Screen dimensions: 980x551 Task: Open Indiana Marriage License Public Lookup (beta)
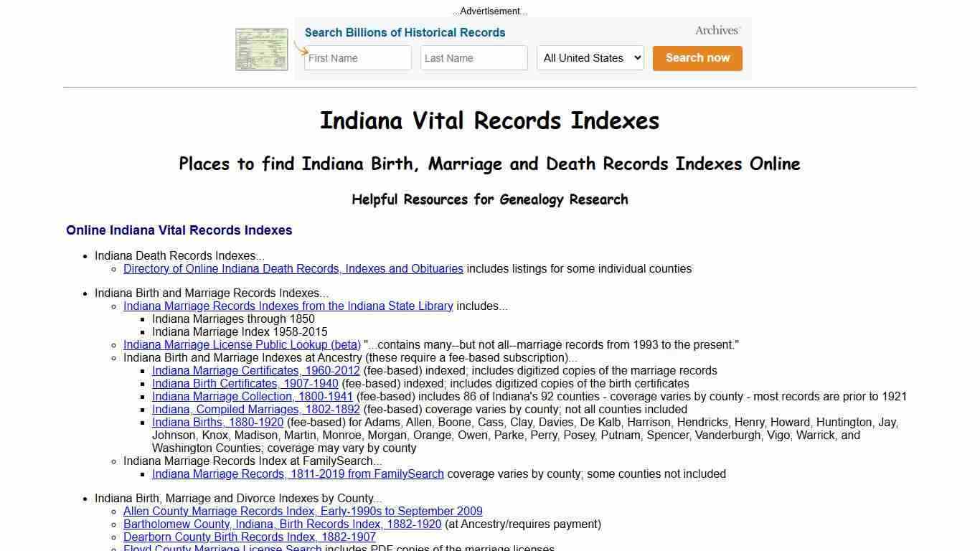click(x=242, y=344)
